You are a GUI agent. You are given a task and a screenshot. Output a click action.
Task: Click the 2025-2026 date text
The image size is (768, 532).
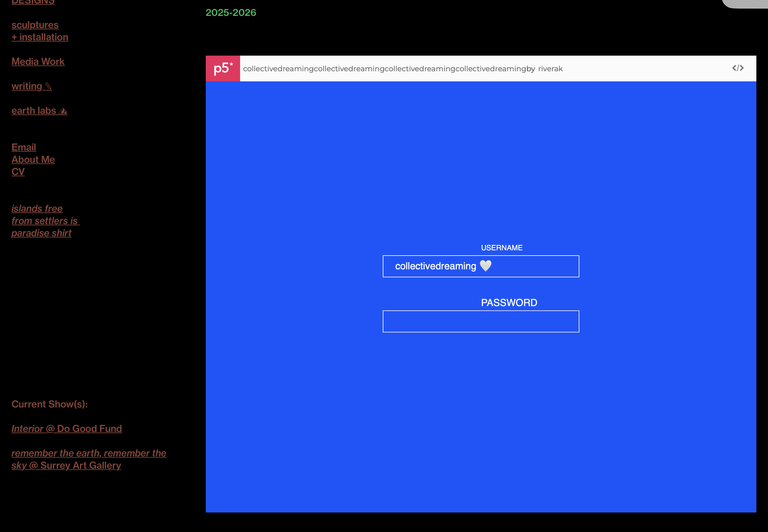click(231, 13)
